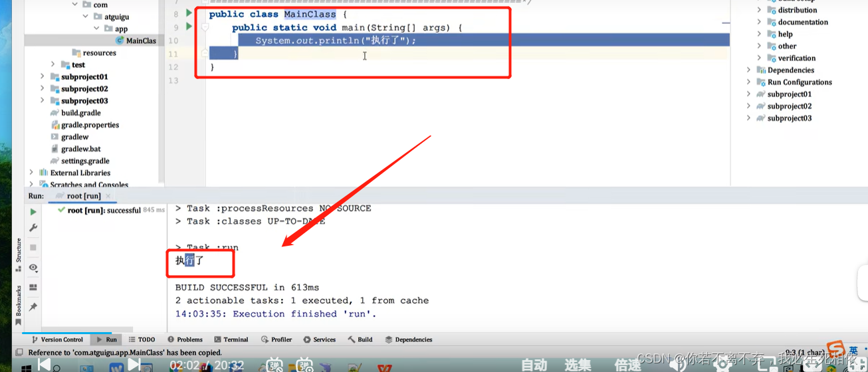Toggle tool window bars via status bar corner icon

(x=19, y=353)
